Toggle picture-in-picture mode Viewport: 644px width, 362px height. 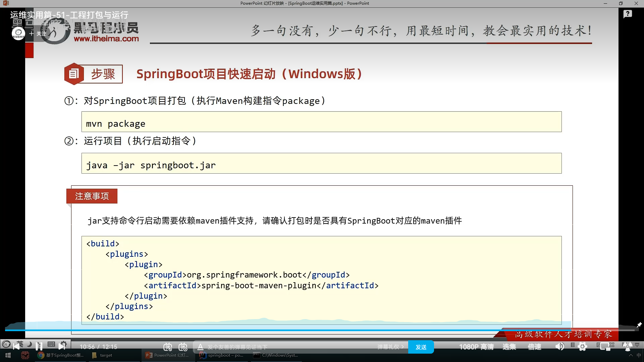[x=606, y=347]
